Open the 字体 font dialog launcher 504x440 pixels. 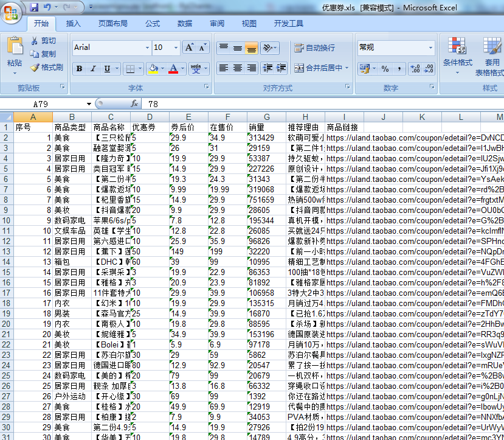point(206,86)
